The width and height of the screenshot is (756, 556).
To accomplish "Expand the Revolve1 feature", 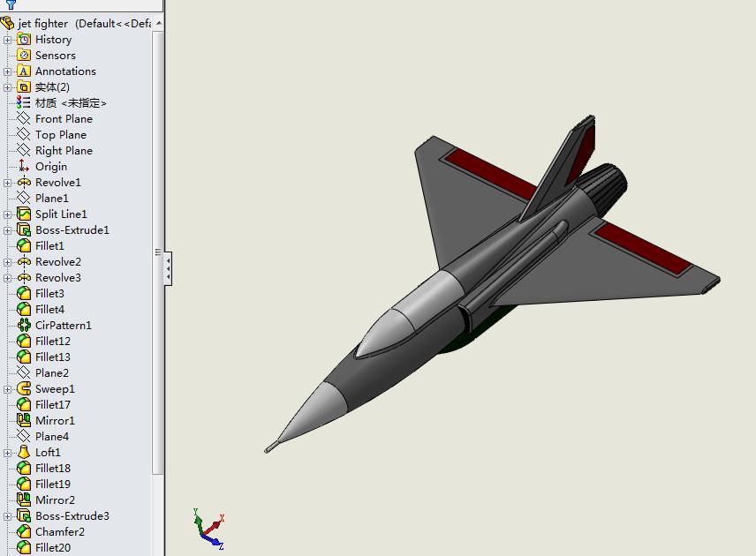I will click(x=7, y=183).
